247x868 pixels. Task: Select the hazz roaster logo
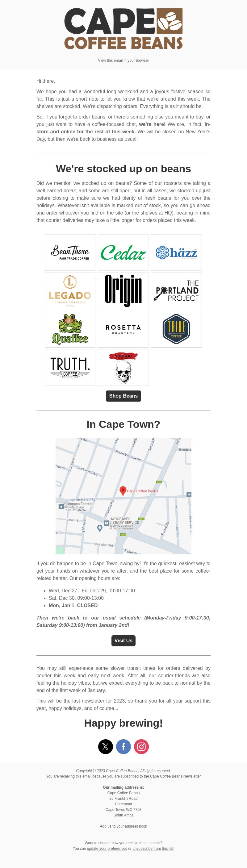[176, 252]
